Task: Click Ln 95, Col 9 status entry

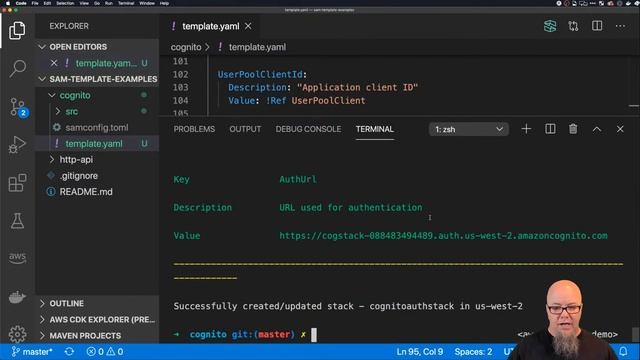Action: [x=419, y=351]
